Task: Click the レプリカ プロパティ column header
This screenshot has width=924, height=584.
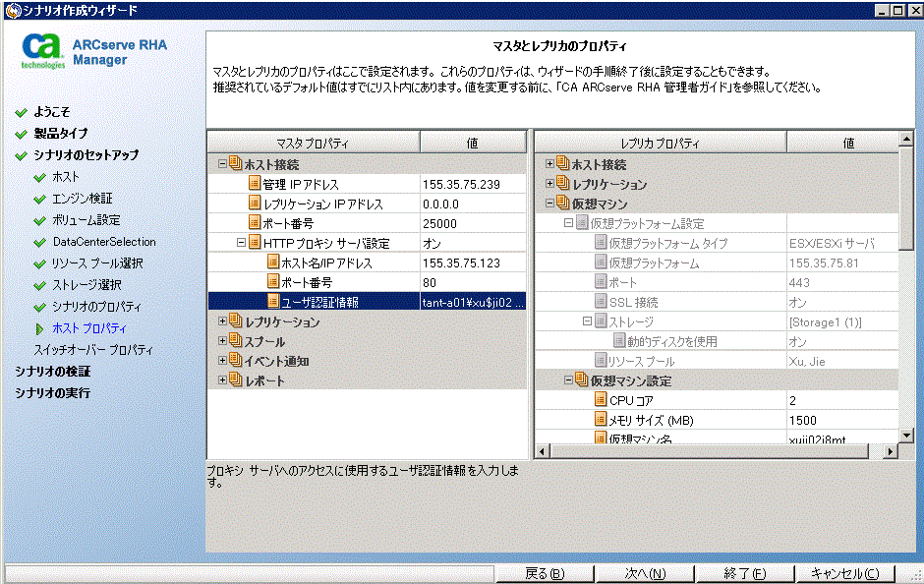Action: tap(661, 144)
